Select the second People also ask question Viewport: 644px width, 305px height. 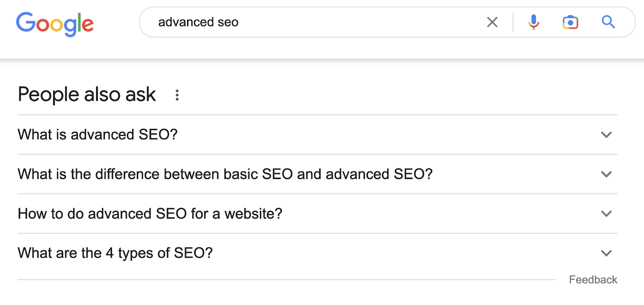coord(225,174)
